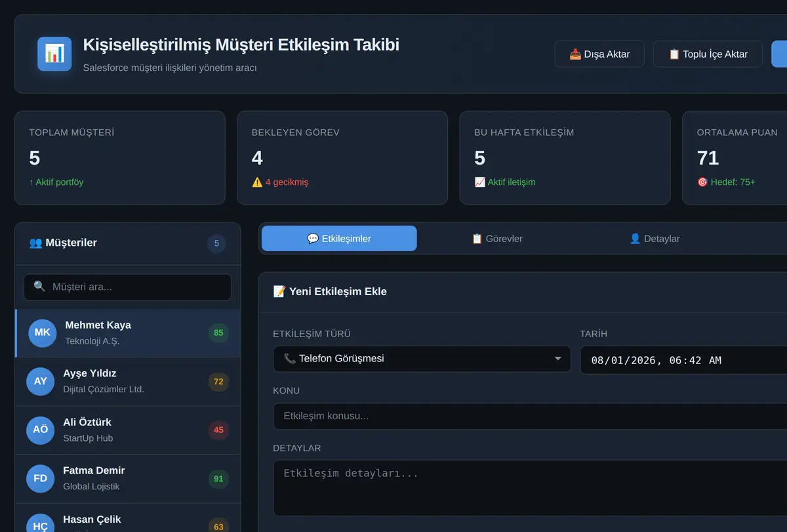Select customer Ayşe Yıldız
The image size is (787, 532).
point(128,382)
